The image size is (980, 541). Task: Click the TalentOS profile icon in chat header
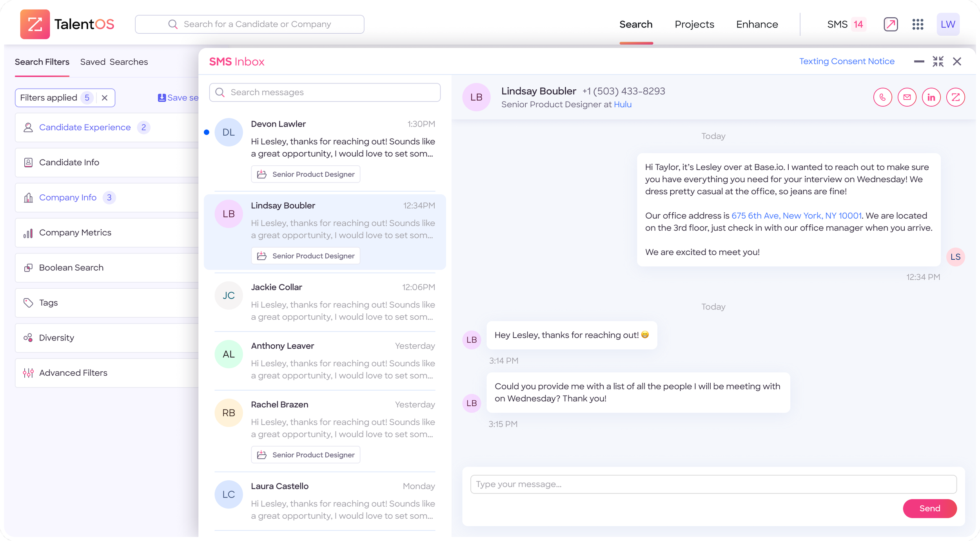point(955,97)
